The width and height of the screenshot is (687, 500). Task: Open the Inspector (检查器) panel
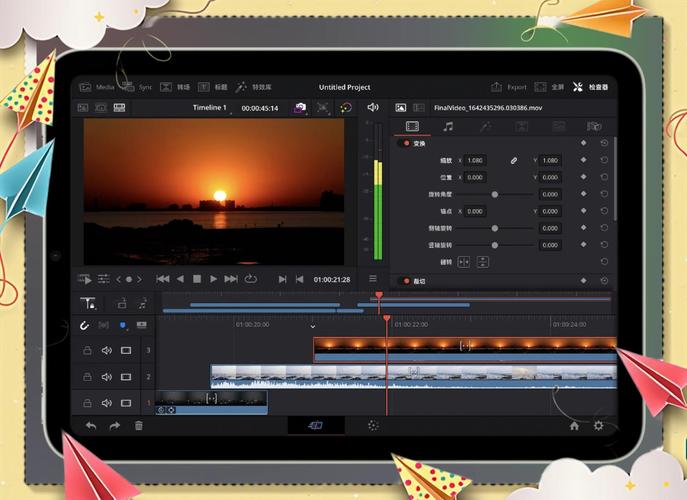coord(590,87)
